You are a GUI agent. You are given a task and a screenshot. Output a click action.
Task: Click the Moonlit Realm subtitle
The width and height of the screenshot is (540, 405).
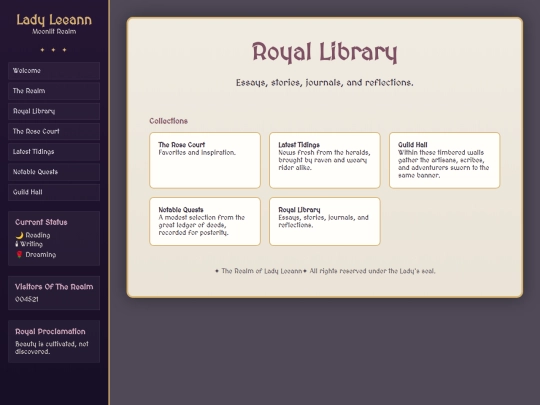[x=54, y=32]
